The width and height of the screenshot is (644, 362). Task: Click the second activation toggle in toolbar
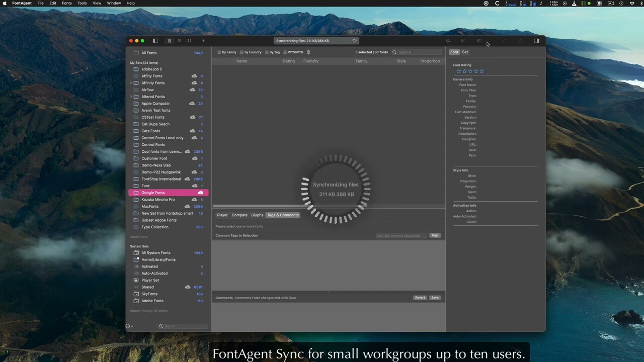[479, 41]
